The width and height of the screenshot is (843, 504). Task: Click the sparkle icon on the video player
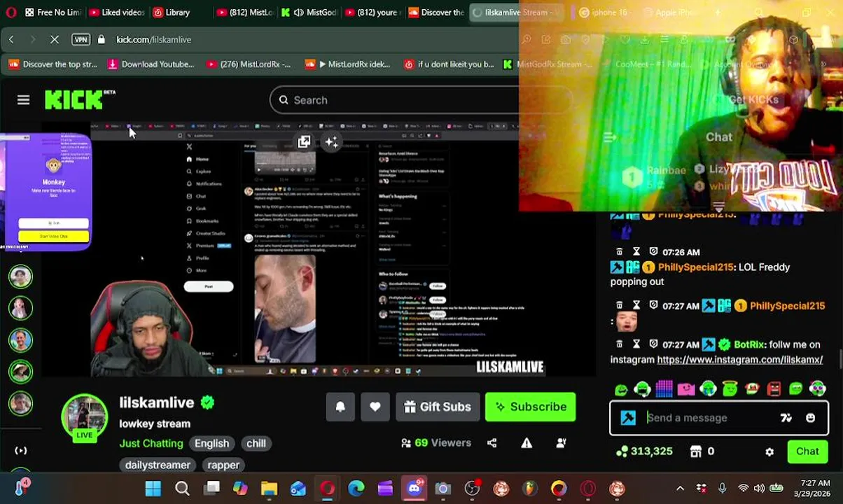(332, 142)
